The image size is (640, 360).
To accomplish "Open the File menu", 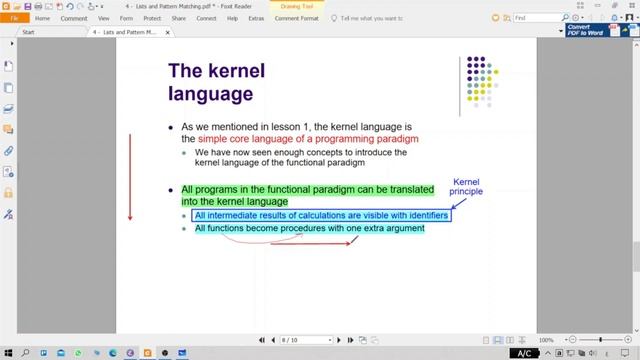I will [15, 18].
